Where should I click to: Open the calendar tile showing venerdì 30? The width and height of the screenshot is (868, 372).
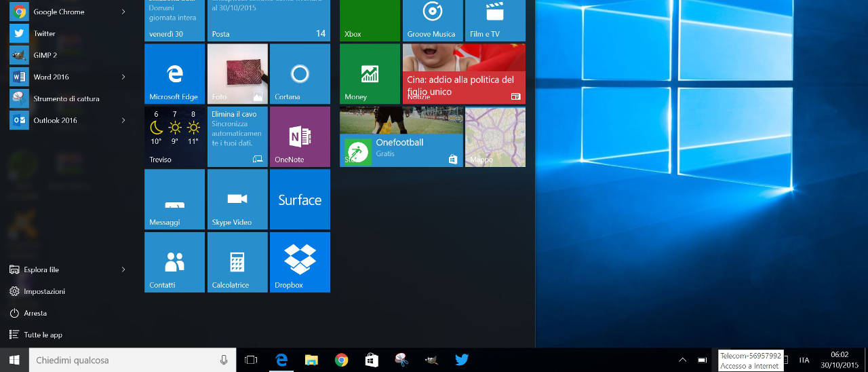coord(174,20)
